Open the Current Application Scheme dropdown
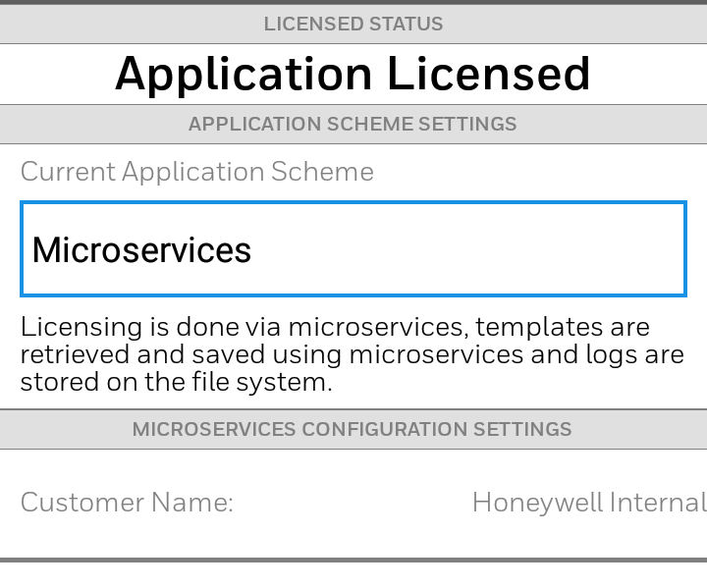The image size is (707, 588). (x=353, y=249)
